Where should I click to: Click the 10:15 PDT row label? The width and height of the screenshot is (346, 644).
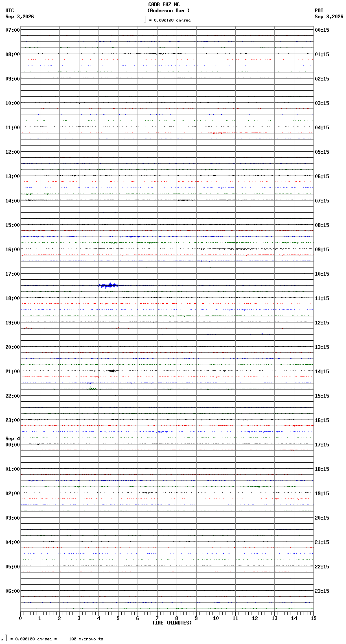click(x=322, y=274)
